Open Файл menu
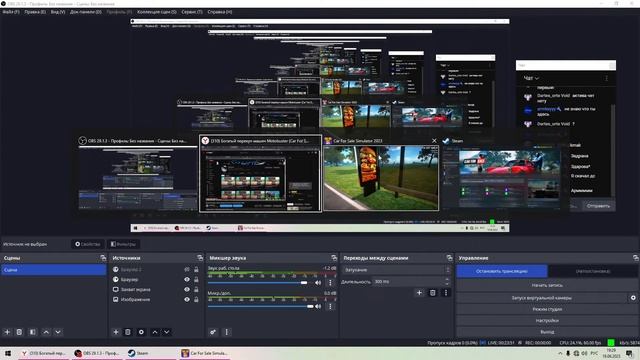The height and width of the screenshot is (360, 640). [x=11, y=12]
